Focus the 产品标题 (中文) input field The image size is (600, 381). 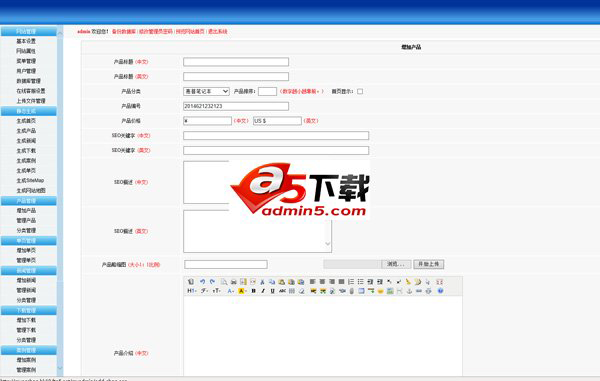236,62
